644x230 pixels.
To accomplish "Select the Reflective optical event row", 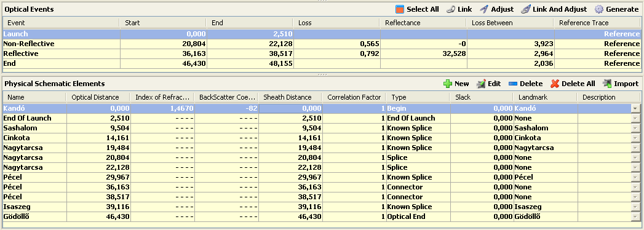I will (x=322, y=54).
